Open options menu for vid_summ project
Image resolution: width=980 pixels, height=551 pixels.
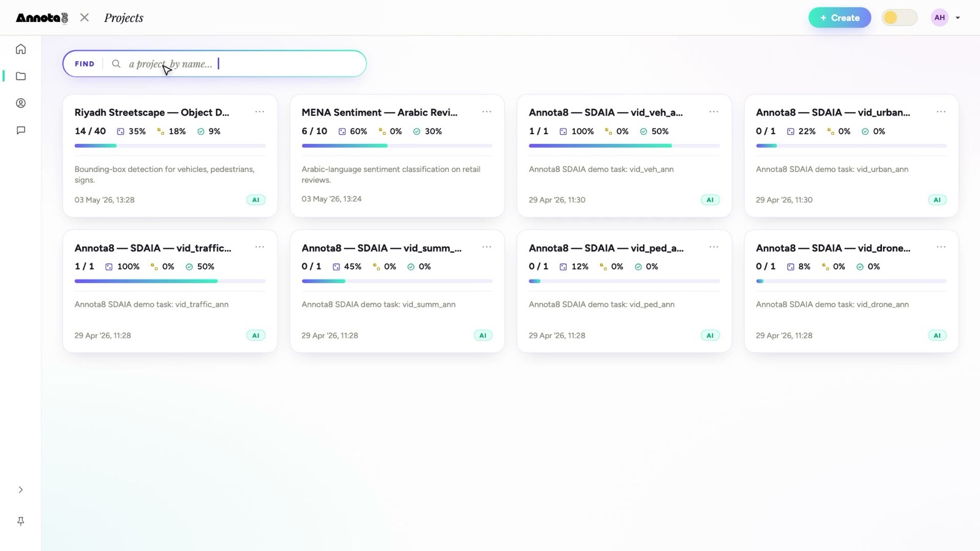tap(487, 247)
